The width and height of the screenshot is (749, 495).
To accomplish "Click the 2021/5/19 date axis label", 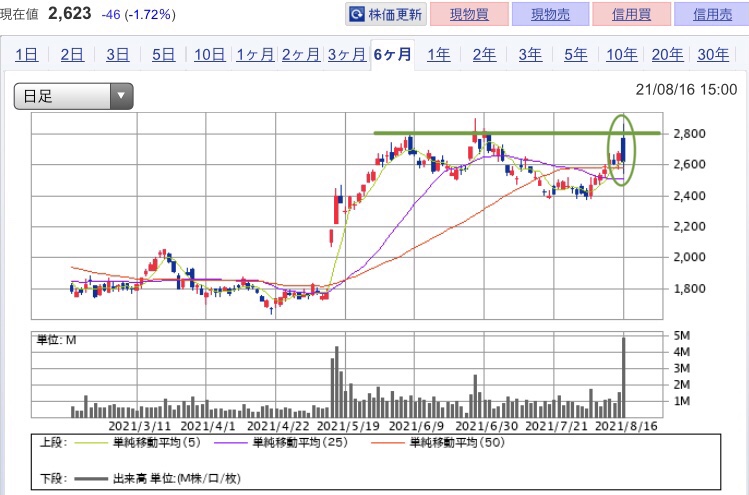I will tap(348, 426).
